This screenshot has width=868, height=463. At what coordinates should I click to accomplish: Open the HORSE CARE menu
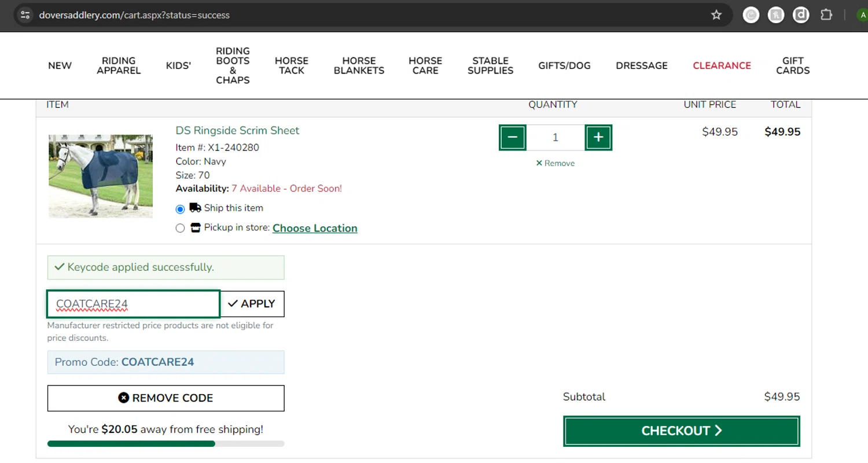click(425, 65)
